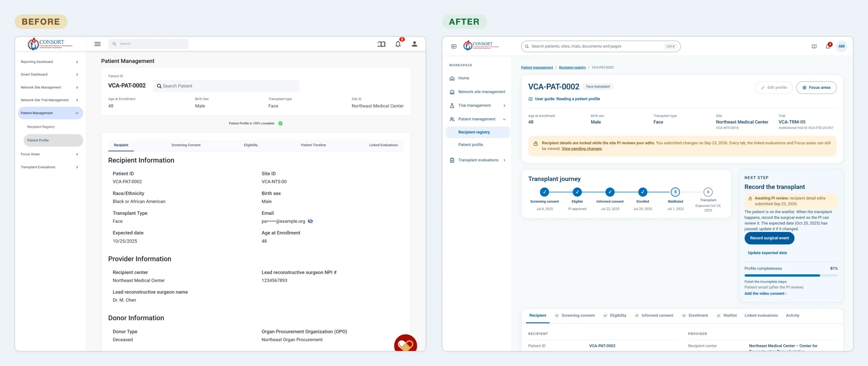Click the Search Patient field in Before panel
Viewport: 868px width, 366px height.
point(226,86)
